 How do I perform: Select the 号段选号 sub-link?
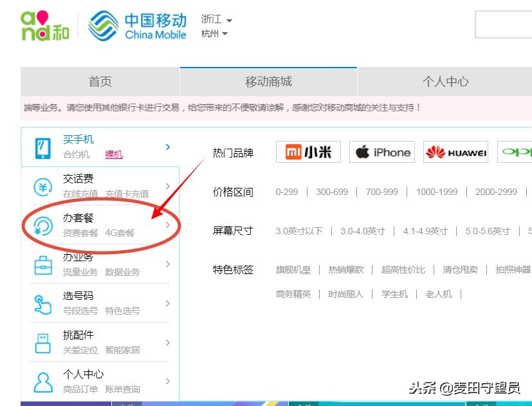coord(80,311)
